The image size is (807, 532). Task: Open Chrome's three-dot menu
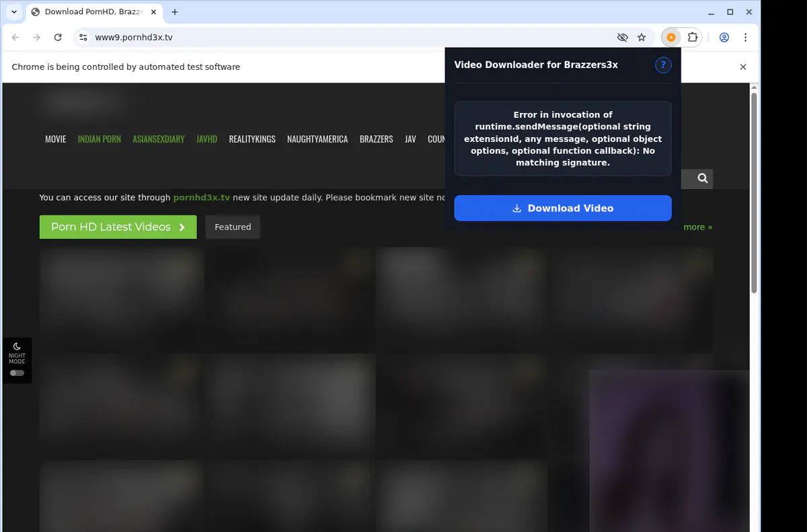[745, 38]
